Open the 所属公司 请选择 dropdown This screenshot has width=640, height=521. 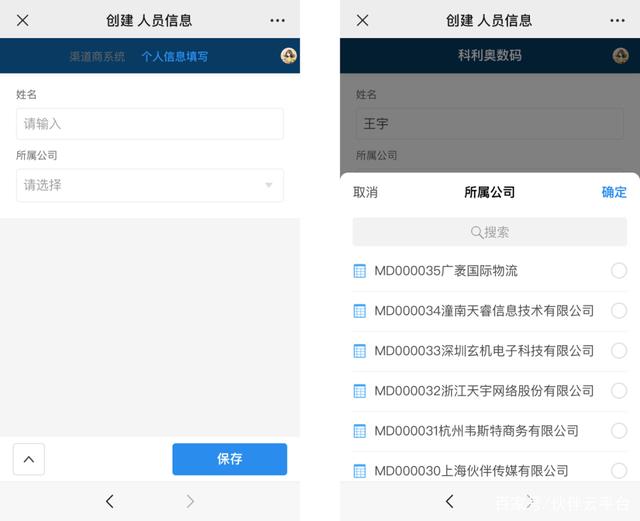149,185
